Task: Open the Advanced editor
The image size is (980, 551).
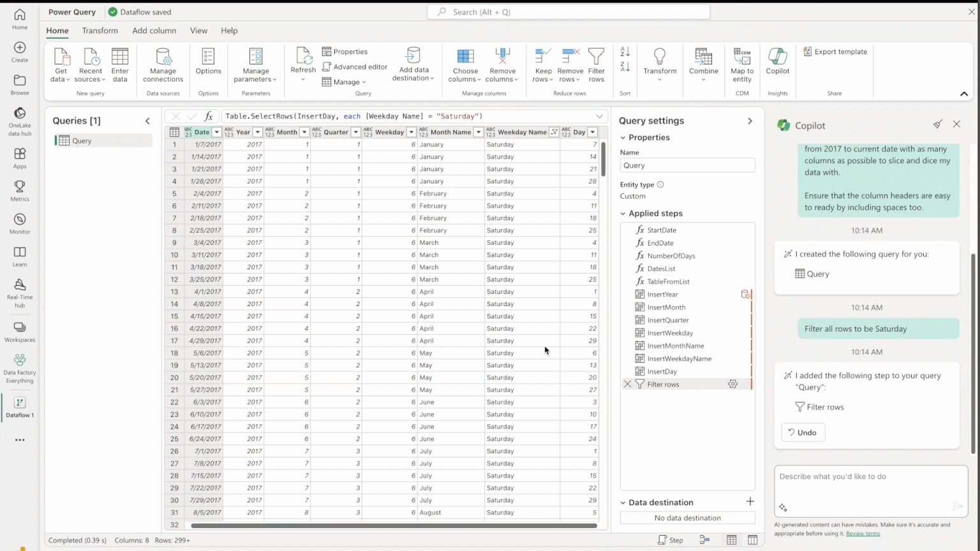Action: coord(355,66)
